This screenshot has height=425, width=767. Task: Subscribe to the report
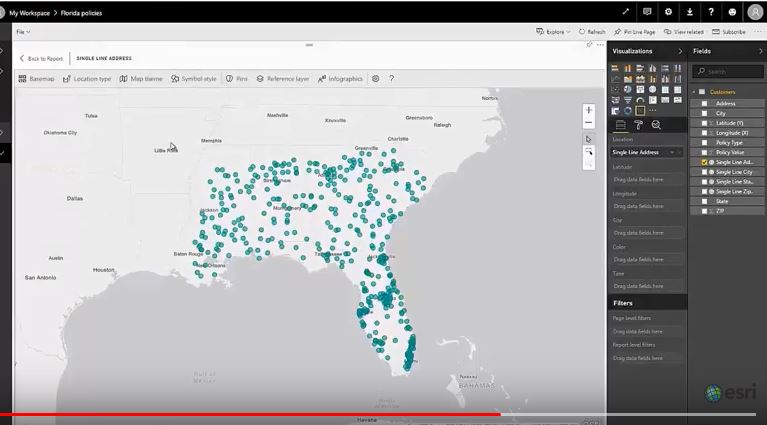click(729, 32)
